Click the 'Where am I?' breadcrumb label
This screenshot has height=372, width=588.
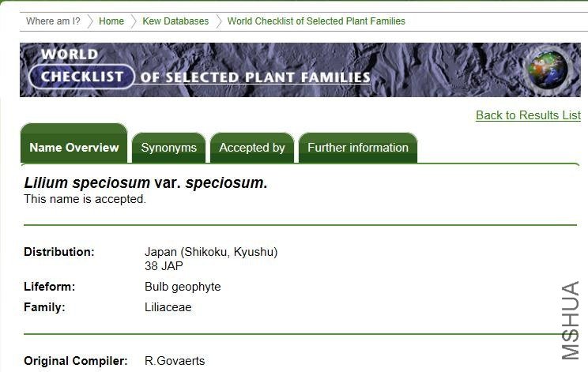[x=53, y=21]
